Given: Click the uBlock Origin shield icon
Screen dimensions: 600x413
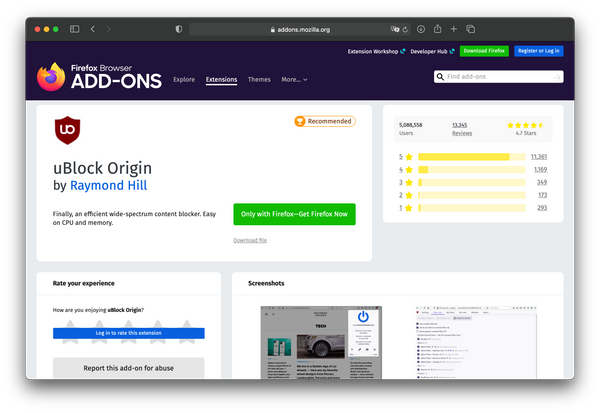Looking at the screenshot, I should point(67,131).
